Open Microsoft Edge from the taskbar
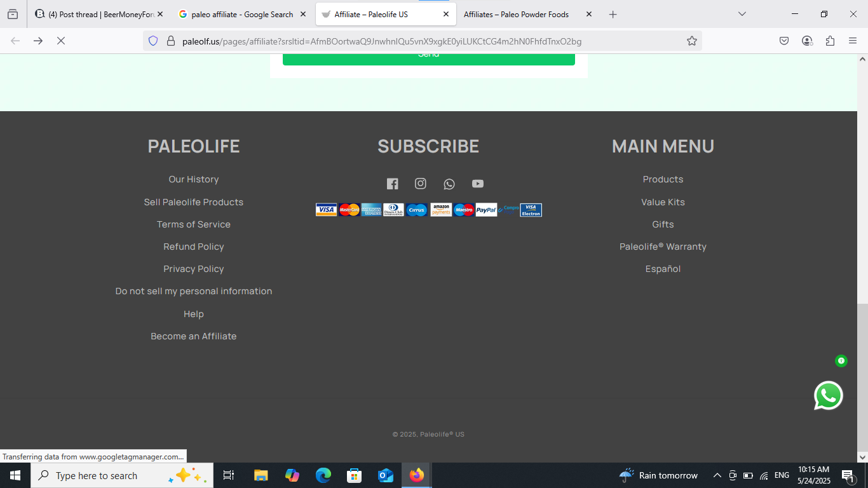This screenshot has width=868, height=488. click(323, 475)
